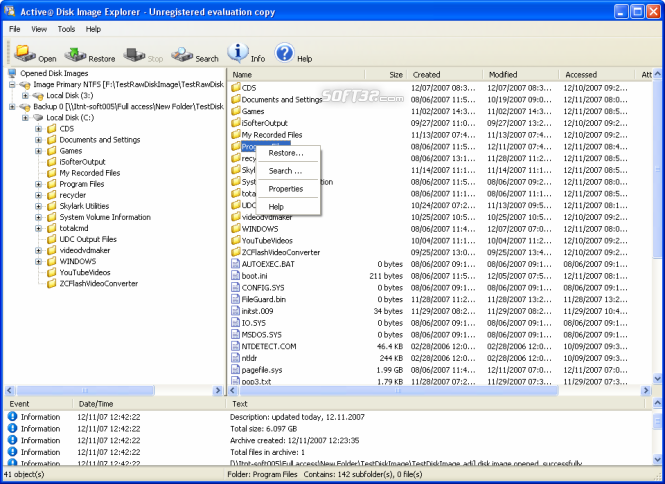The width and height of the screenshot is (665, 484).
Task: Click the Games folder icon in file list
Action: tap(236, 111)
